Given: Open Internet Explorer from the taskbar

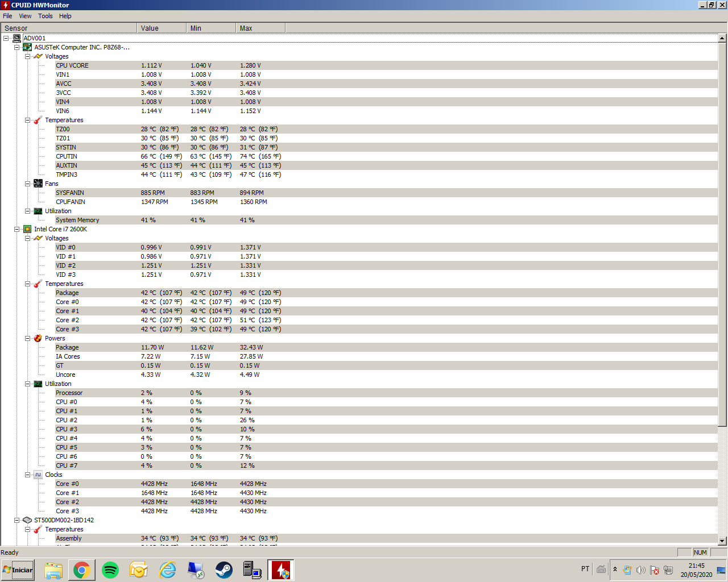Looking at the screenshot, I should pyautogui.click(x=167, y=570).
